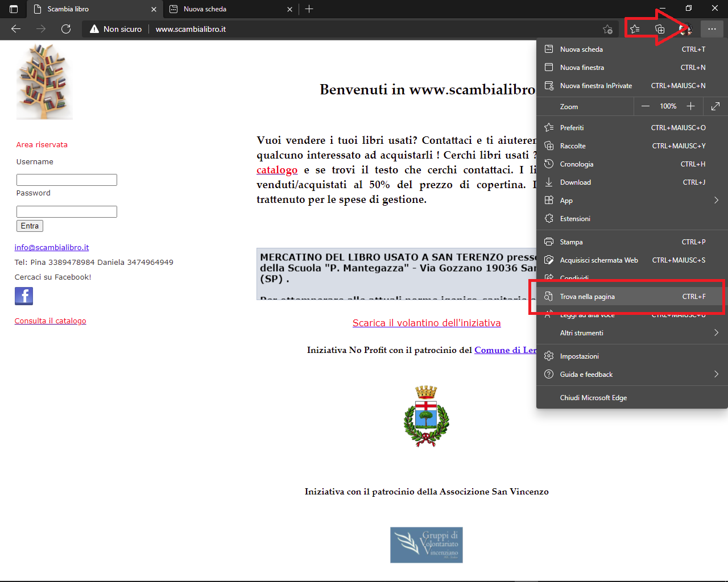Screen dimensions: 728x582
Task: Open Consulta il catalogo link
Action: 51,321
